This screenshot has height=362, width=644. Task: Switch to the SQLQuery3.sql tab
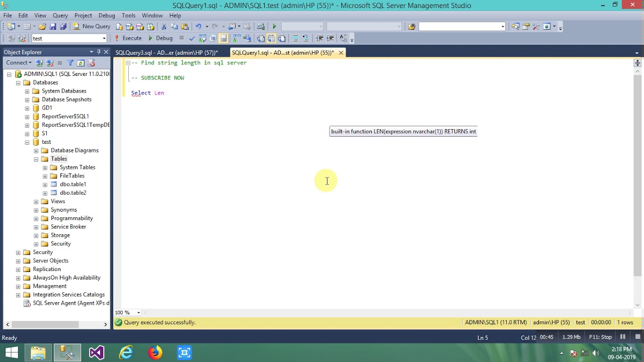(167, 52)
